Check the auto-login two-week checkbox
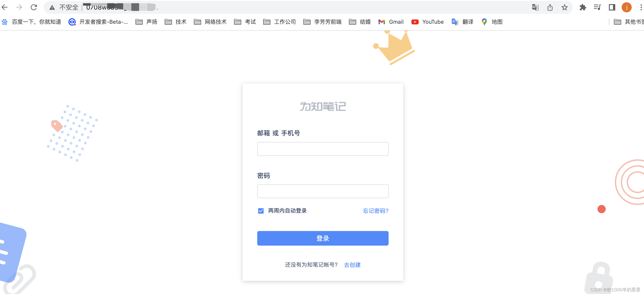The width and height of the screenshot is (644, 294). [x=260, y=210]
